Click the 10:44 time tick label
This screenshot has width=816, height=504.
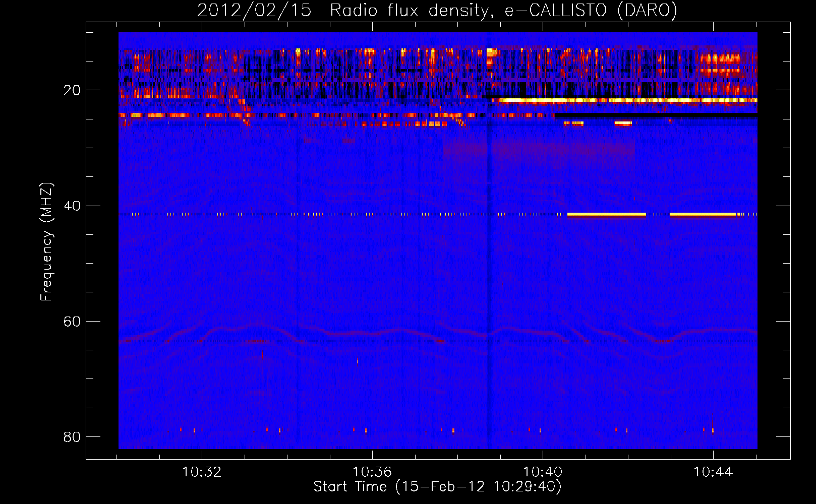click(713, 472)
